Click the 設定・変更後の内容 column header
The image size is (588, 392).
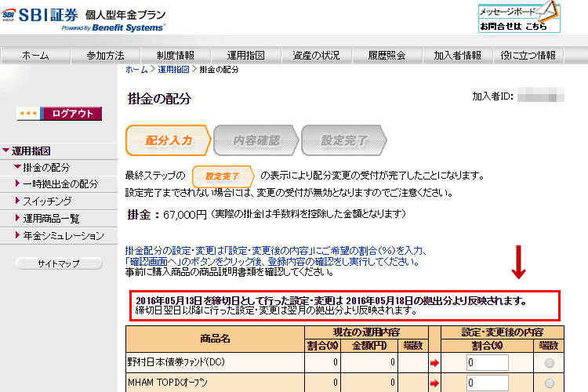(x=503, y=332)
